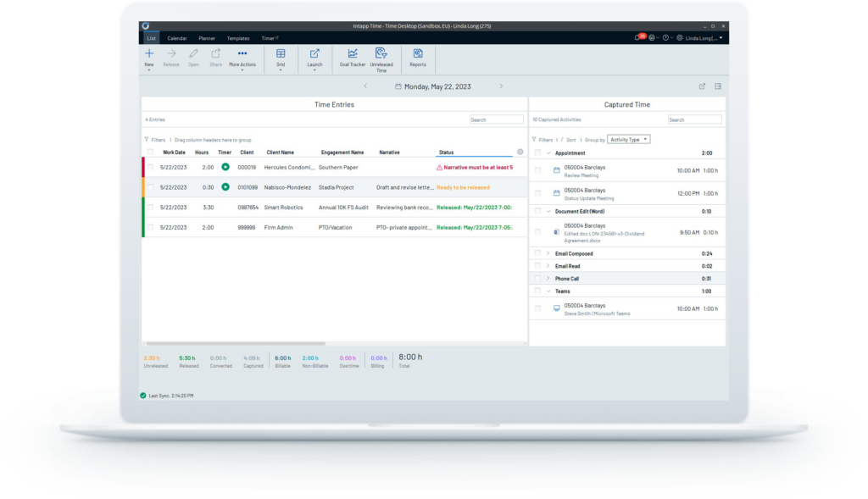Viewport: 868px width, 499px height.
Task: Click the settings gear beside Linda Long
Action: coord(680,38)
